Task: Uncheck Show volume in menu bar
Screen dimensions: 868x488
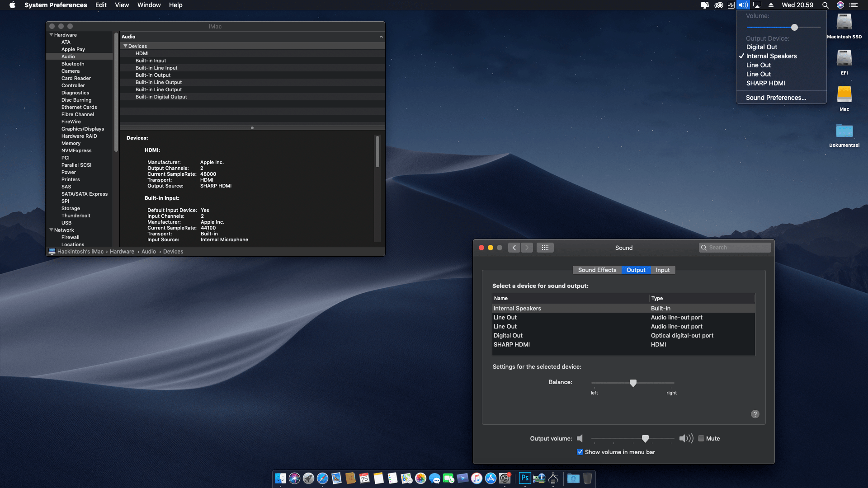Action: (x=580, y=452)
